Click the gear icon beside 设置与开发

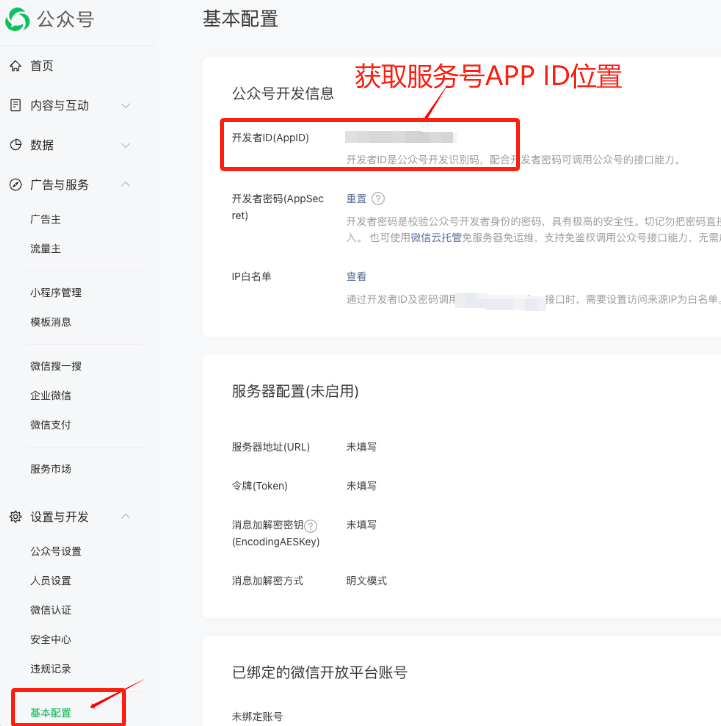(x=16, y=517)
